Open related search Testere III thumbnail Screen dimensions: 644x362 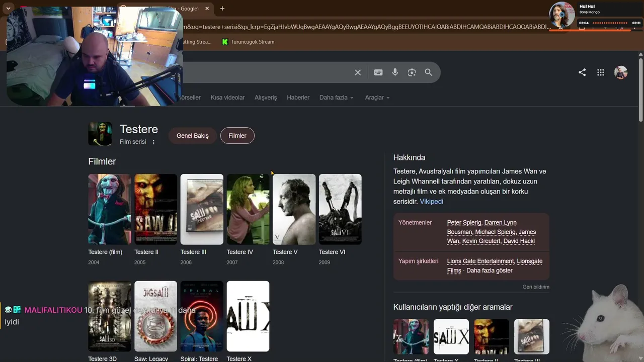coord(532,336)
